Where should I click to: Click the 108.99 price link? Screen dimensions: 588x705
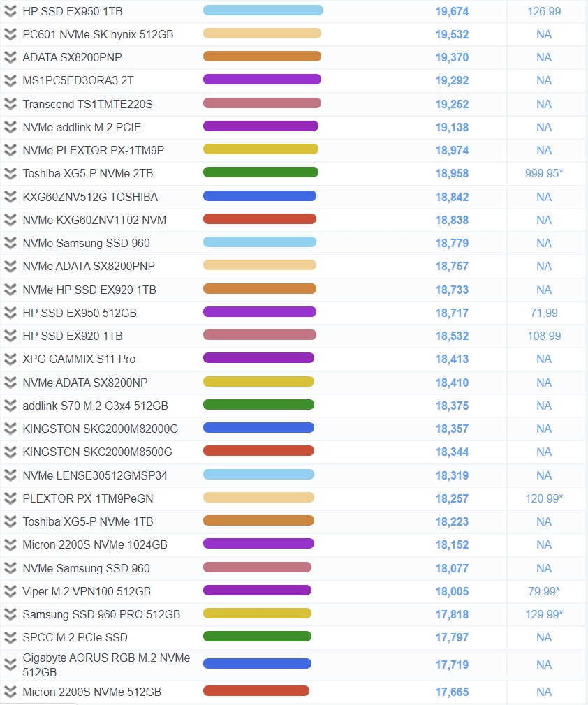click(x=544, y=336)
